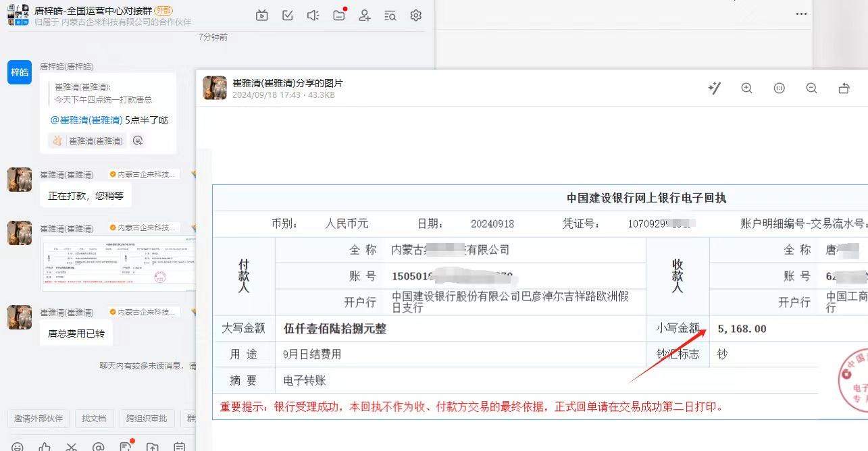Zoom out of the shared image
The width and height of the screenshot is (868, 451).
coord(811,88)
